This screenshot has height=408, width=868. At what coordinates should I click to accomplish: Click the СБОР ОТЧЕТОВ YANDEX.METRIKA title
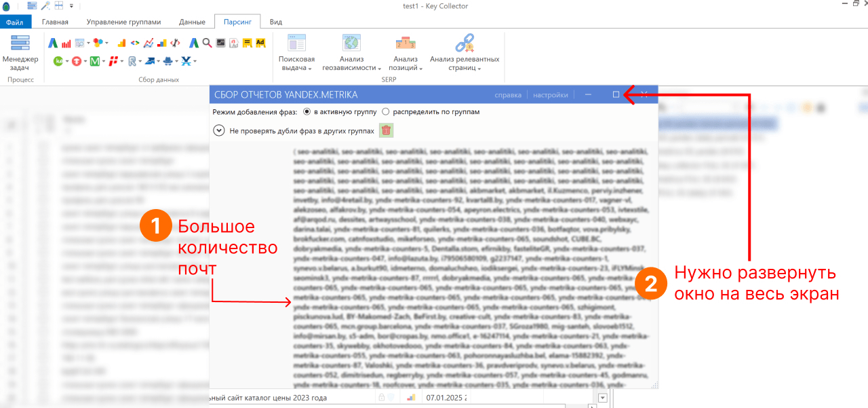pyautogui.click(x=285, y=95)
